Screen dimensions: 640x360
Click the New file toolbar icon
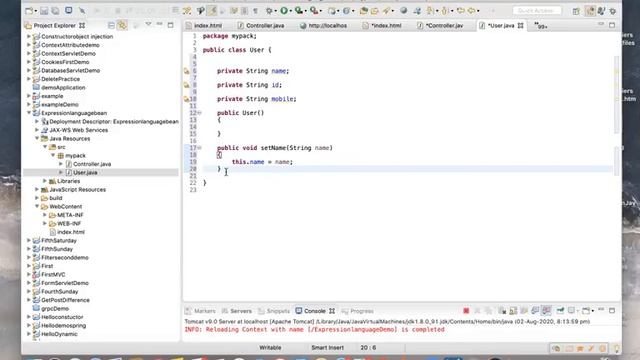(29, 11)
